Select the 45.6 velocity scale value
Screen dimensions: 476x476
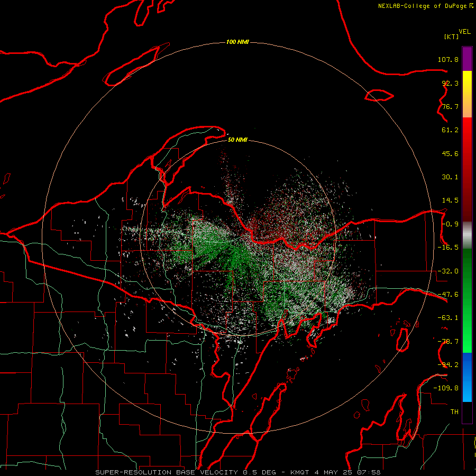(x=450, y=153)
